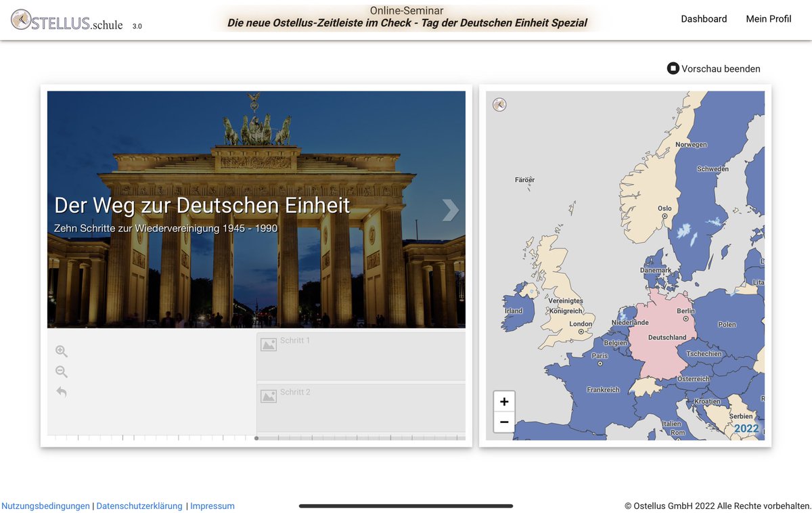812x513 pixels.
Task: Expand the Schritt 2 timeline entry
Action: [x=361, y=407]
